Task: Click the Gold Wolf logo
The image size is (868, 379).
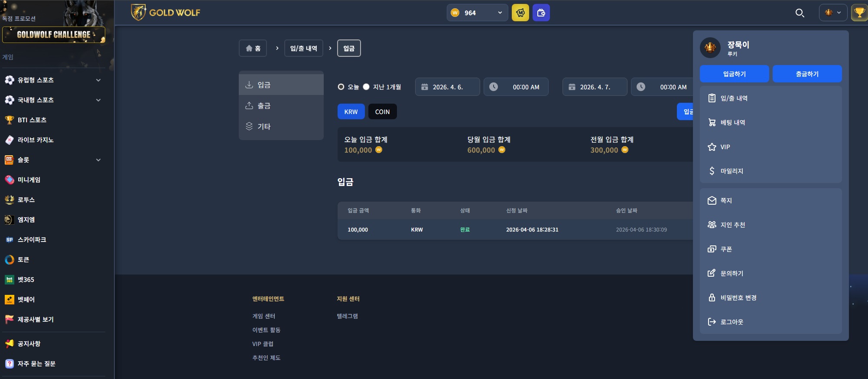Action: 166,13
